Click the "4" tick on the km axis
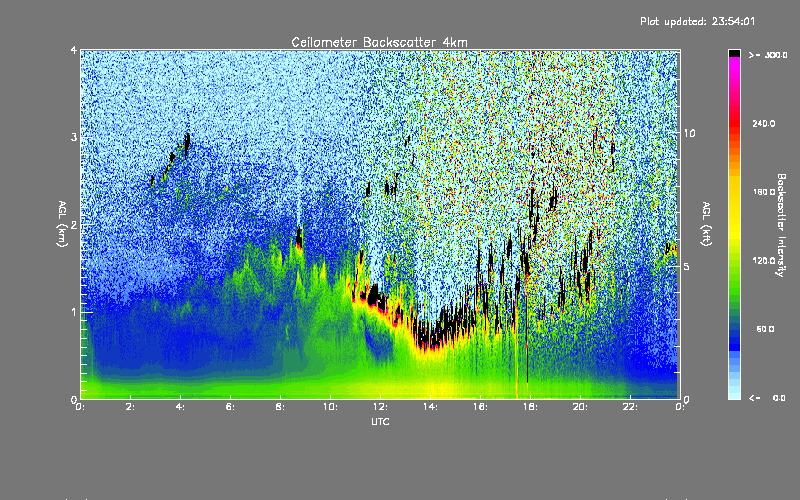This screenshot has height=500, width=800. click(74, 51)
